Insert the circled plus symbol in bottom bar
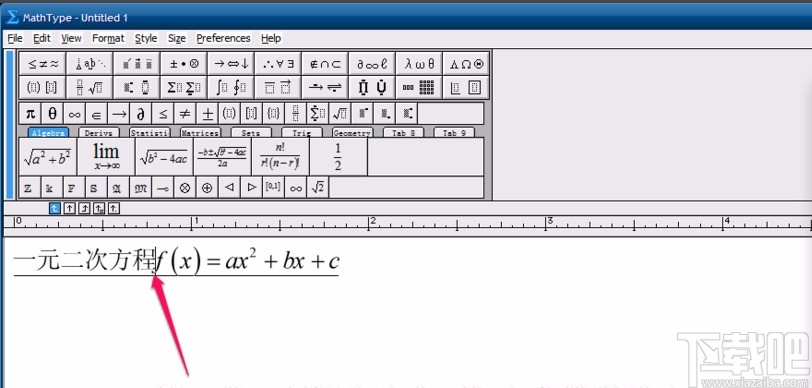This screenshot has height=388, width=812. coord(207,188)
